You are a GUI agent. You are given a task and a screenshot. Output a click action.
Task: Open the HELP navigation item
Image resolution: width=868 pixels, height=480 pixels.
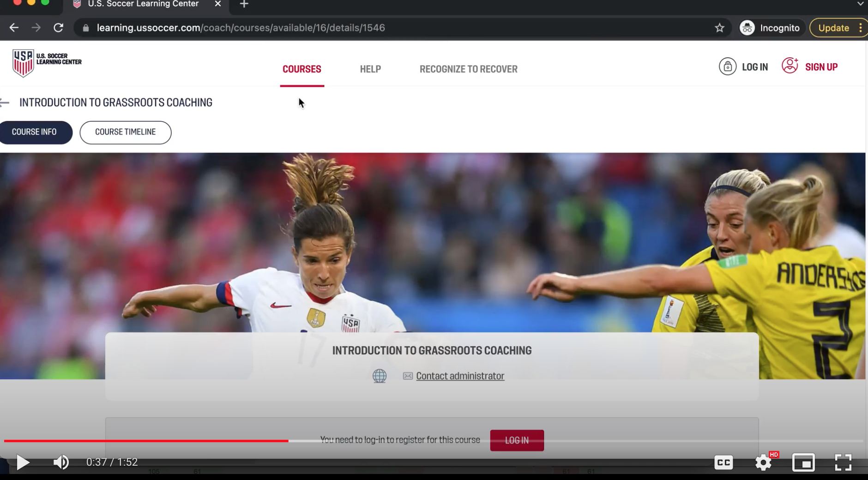[370, 69]
